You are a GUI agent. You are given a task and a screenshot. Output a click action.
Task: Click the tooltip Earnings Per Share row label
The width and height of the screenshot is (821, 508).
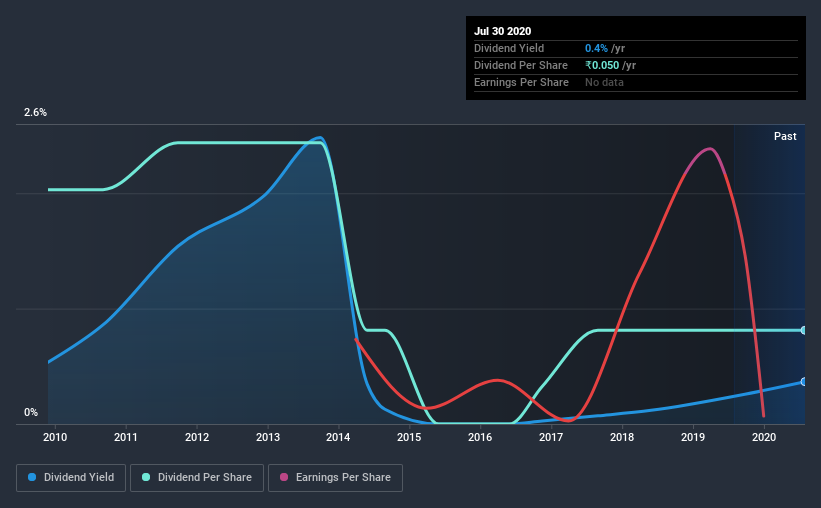(x=522, y=82)
